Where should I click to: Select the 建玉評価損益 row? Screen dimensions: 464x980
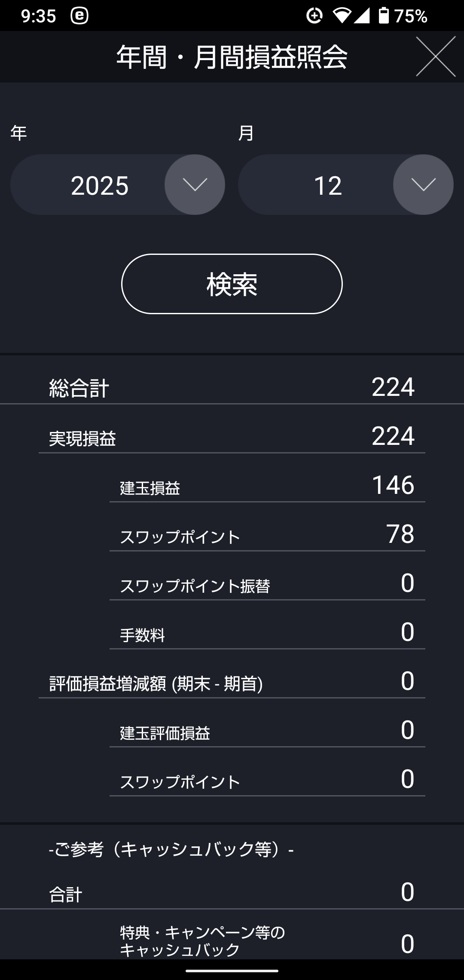click(266, 732)
